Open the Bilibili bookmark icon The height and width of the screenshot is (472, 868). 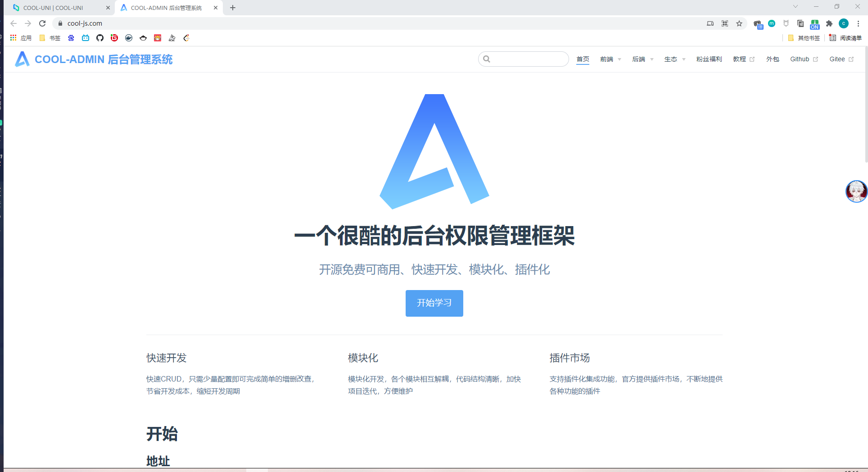click(86, 38)
